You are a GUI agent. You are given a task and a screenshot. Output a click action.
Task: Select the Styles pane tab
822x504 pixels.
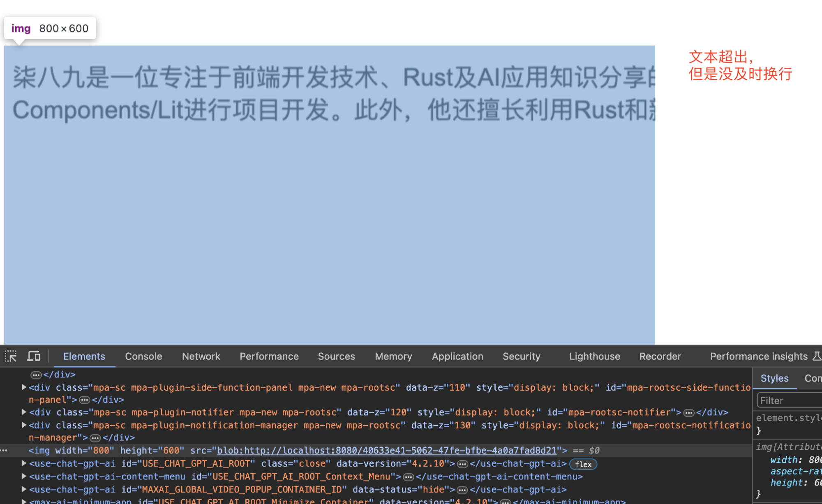click(x=774, y=378)
